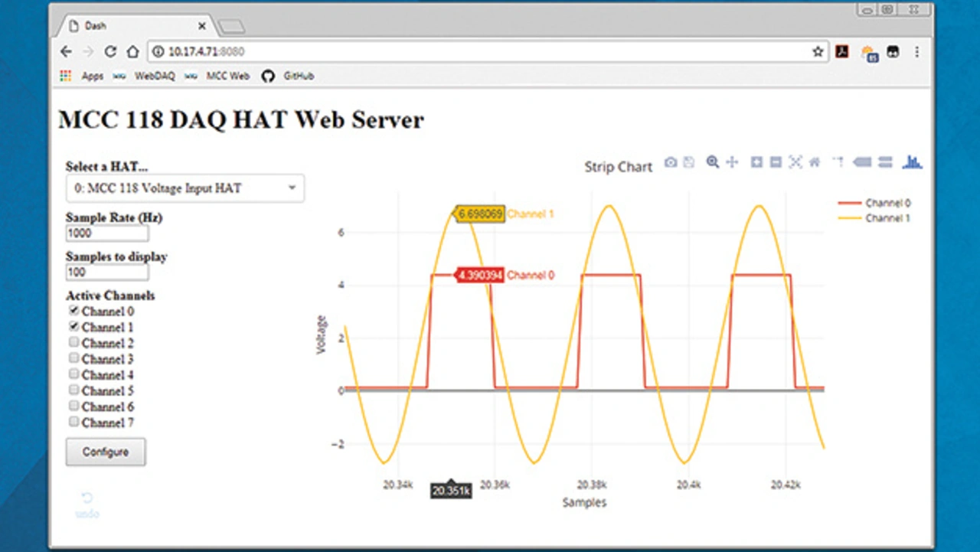
Task: Click the Zoom in plus icon
Action: click(756, 162)
